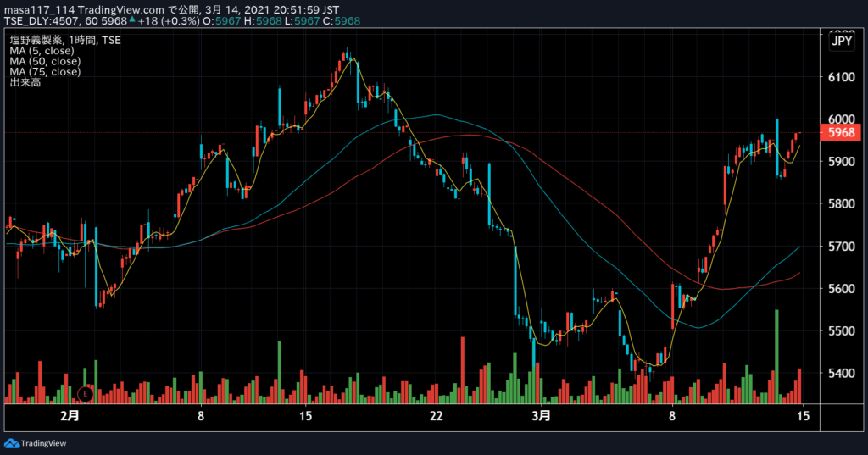The image size is (868, 455).
Task: Click the masa117_114 publisher header text
Action: click(39, 10)
